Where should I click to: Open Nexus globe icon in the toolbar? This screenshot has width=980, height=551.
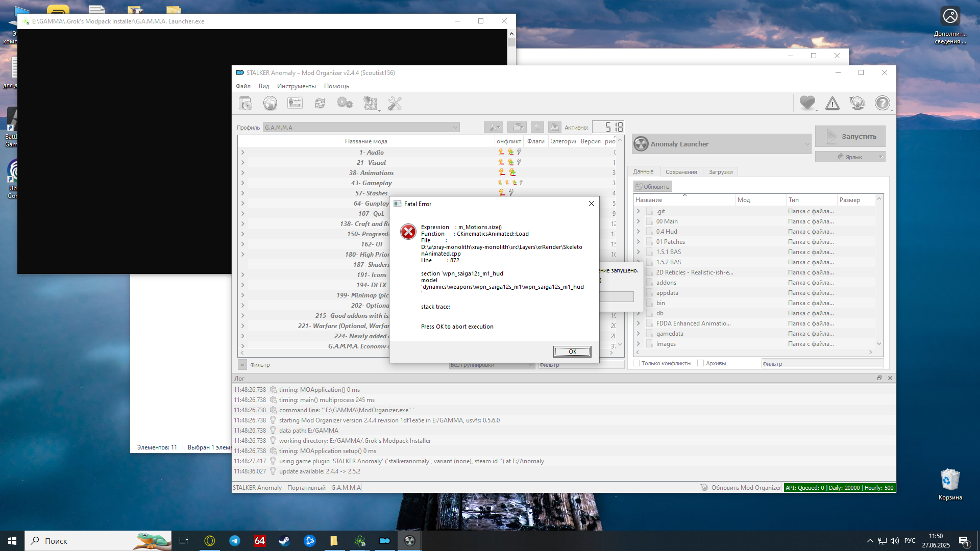coord(270,104)
